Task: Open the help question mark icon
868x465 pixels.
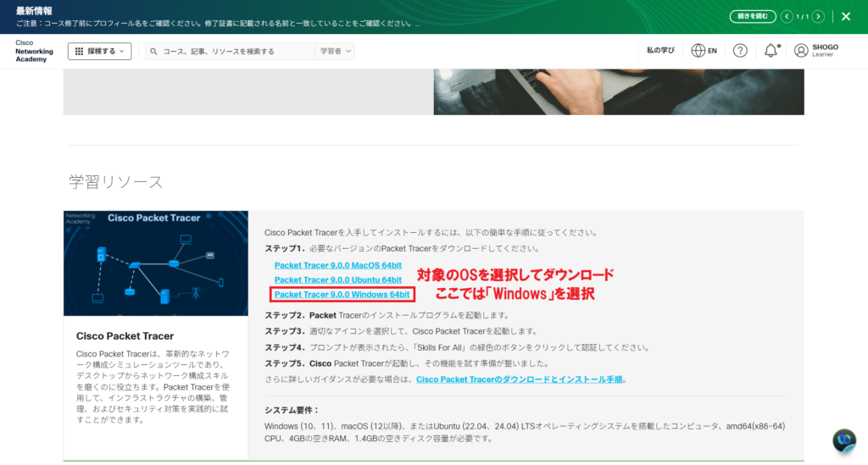Action: (740, 50)
